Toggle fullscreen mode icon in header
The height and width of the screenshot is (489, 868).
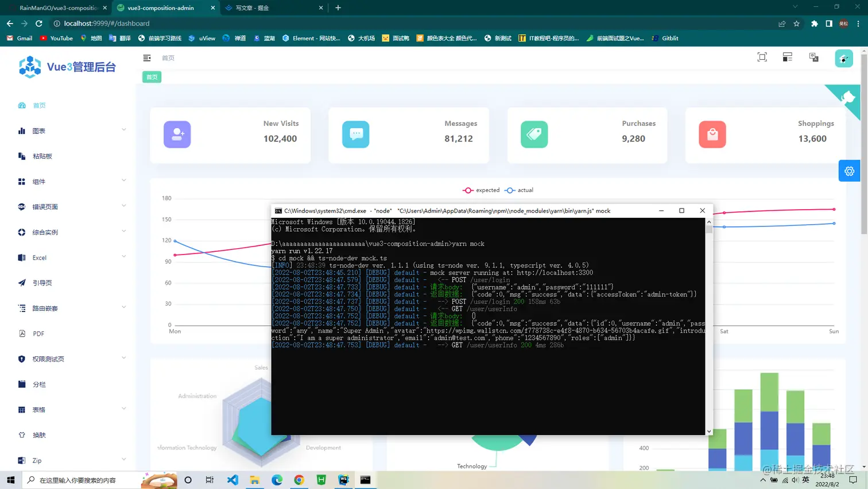[x=762, y=57]
